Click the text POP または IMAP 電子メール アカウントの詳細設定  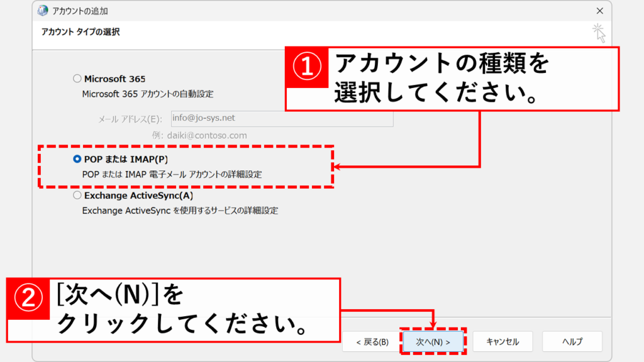coord(172,175)
